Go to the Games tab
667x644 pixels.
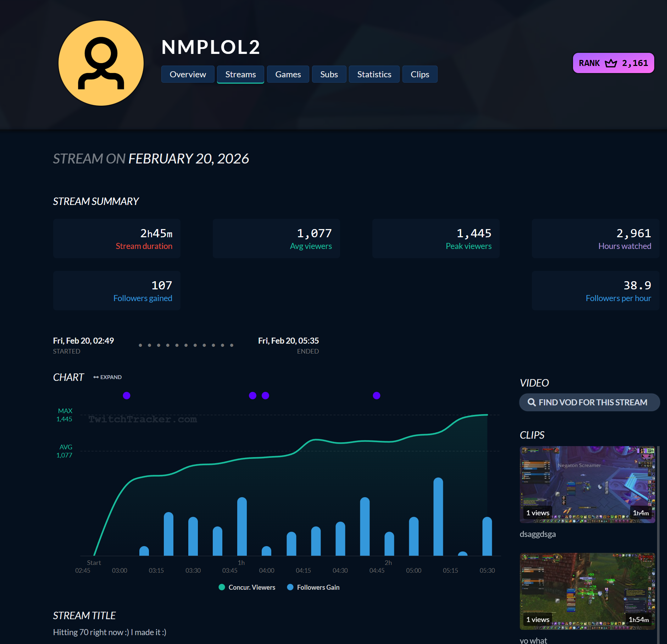click(x=288, y=74)
